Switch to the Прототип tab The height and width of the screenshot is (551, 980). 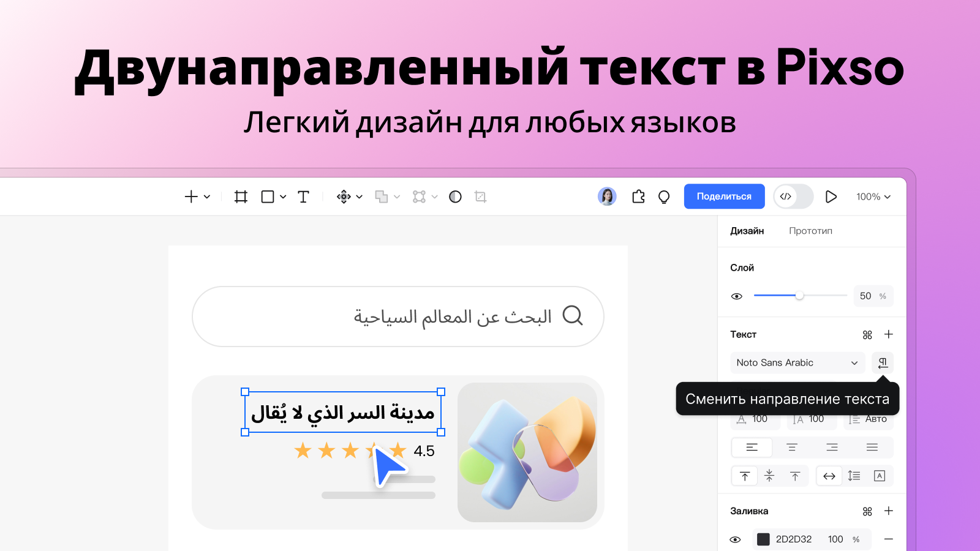[810, 231]
